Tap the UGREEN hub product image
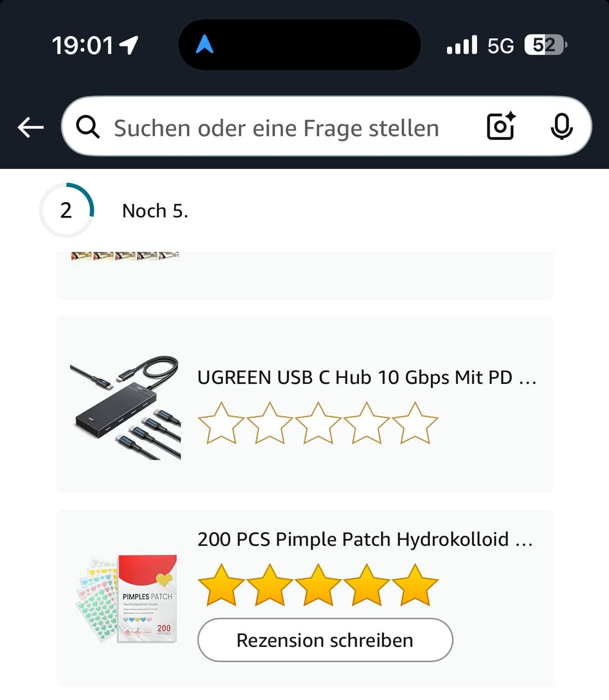 pos(125,408)
